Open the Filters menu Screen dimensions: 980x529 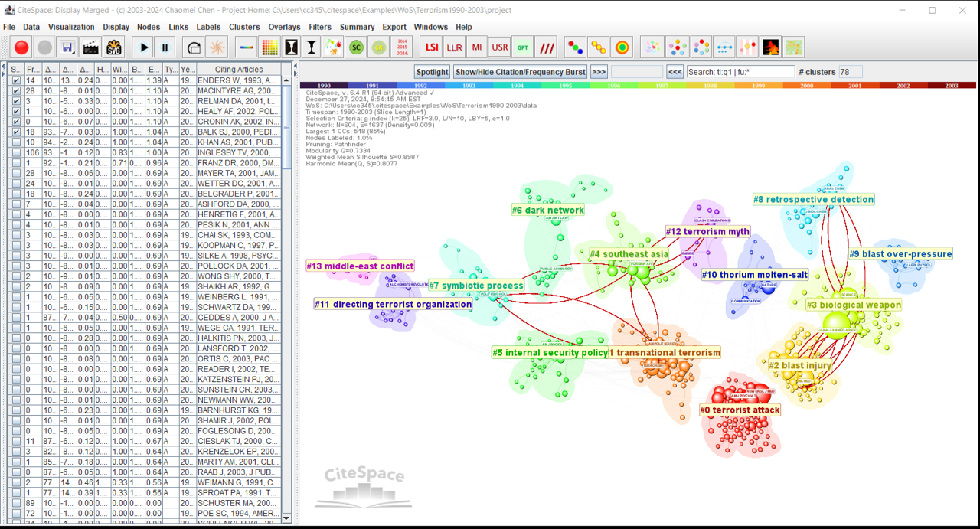coord(320,27)
